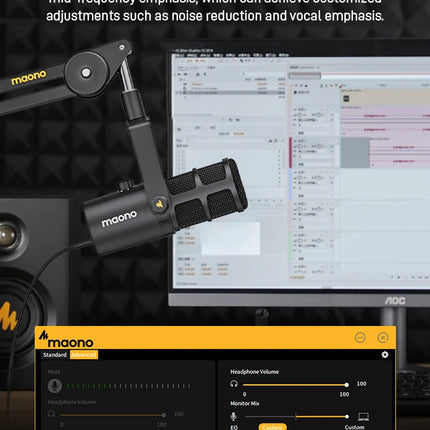Screen dimensions: 430x430
Task: Click the microphone icon under Monitor Mix
Action: [x=234, y=416]
